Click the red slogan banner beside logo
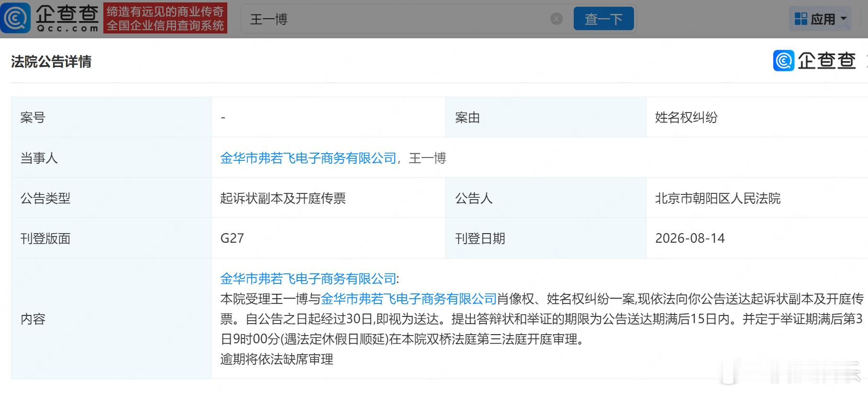 coord(165,18)
